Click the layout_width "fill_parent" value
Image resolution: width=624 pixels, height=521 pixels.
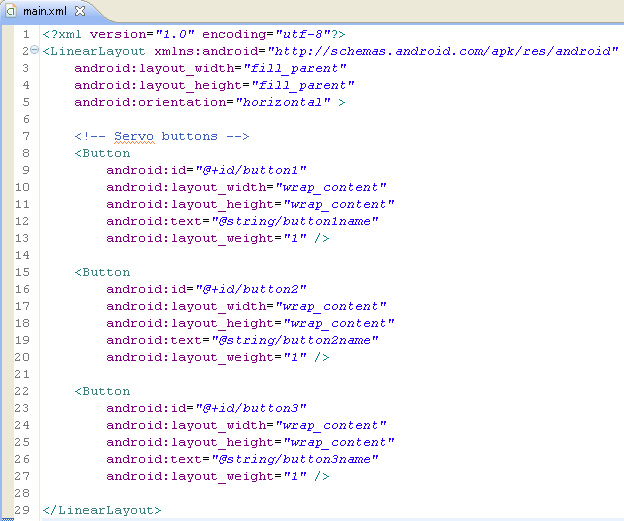click(294, 68)
